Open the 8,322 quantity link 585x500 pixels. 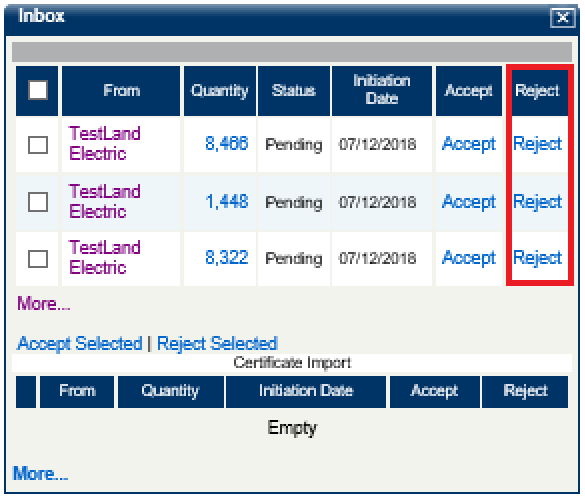[226, 257]
